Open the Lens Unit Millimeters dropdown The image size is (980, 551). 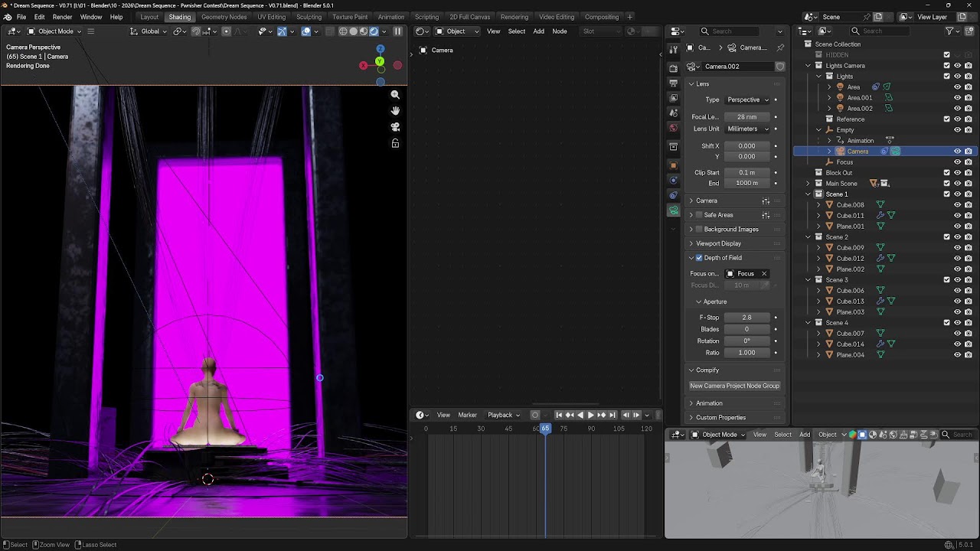pyautogui.click(x=747, y=129)
